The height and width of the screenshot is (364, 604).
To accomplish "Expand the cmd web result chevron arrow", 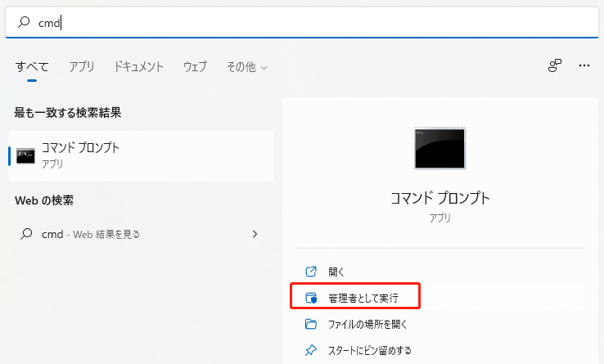I will pos(255,234).
